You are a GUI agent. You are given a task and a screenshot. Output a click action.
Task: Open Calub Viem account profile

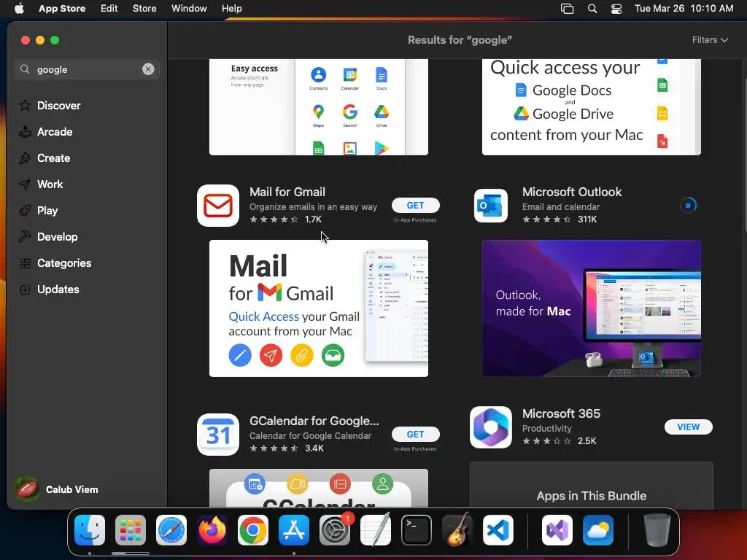(57, 489)
